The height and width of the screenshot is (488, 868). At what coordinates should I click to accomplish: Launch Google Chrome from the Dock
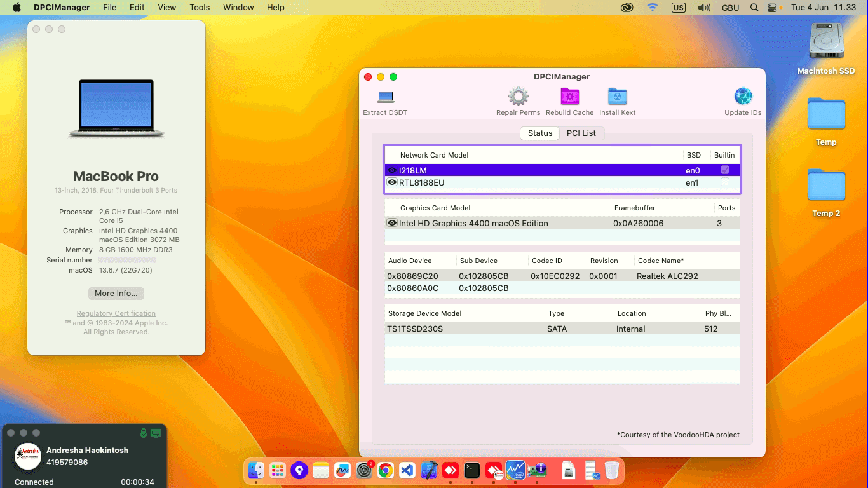(x=385, y=470)
